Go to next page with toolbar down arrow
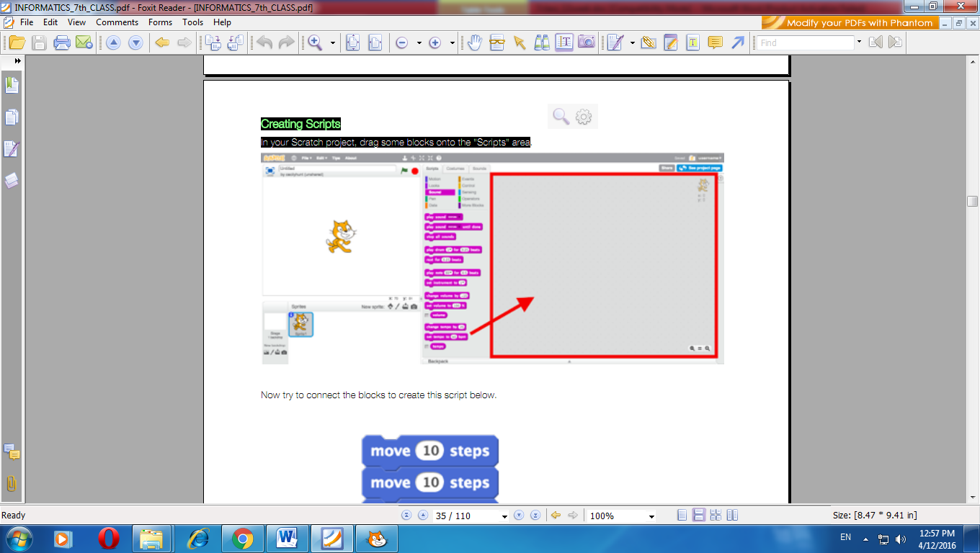This screenshot has width=980, height=553. (135, 42)
